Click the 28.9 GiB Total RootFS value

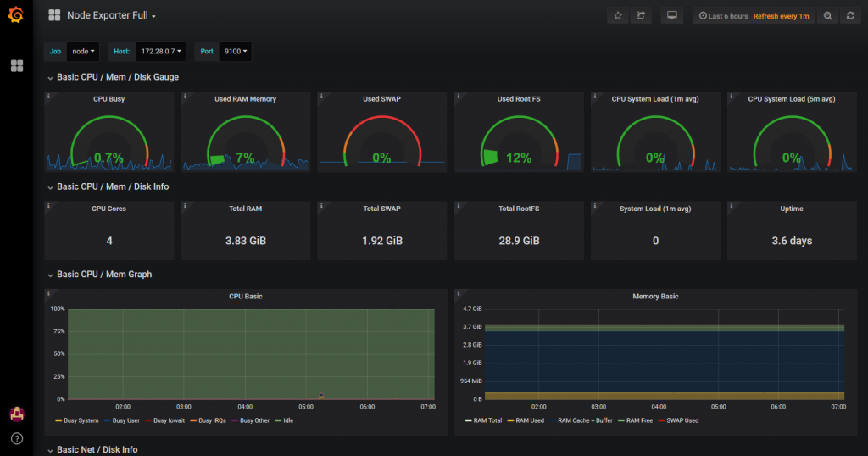pyautogui.click(x=519, y=241)
